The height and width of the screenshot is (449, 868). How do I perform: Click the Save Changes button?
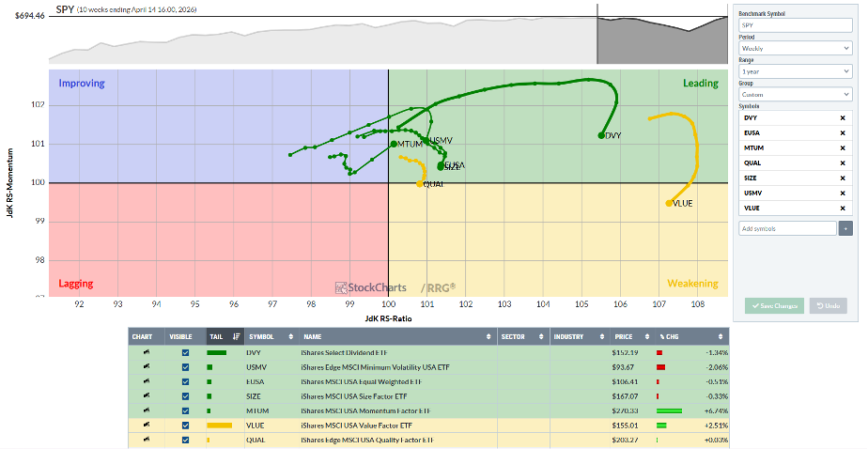tap(774, 305)
